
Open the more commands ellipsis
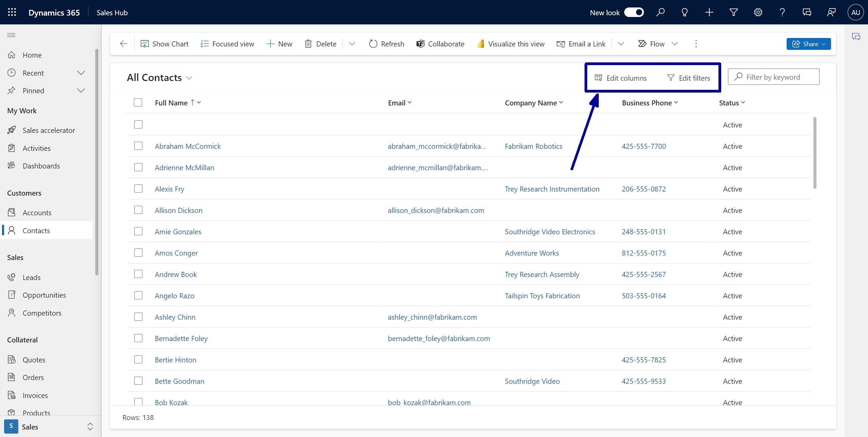[x=696, y=44]
